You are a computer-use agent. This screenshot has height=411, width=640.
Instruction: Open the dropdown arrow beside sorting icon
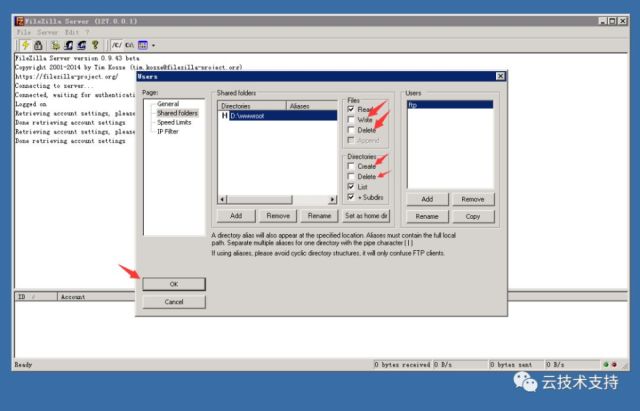click(153, 45)
